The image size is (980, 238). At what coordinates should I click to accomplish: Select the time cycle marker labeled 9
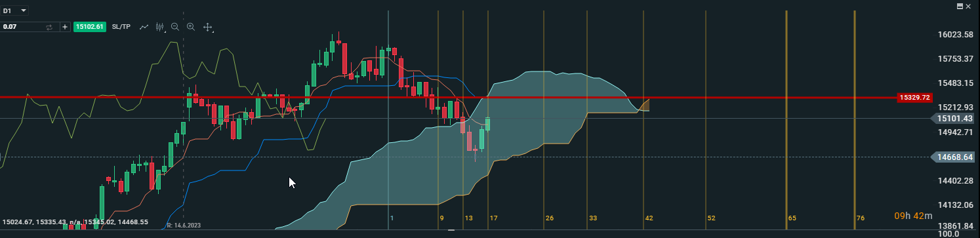(x=442, y=218)
